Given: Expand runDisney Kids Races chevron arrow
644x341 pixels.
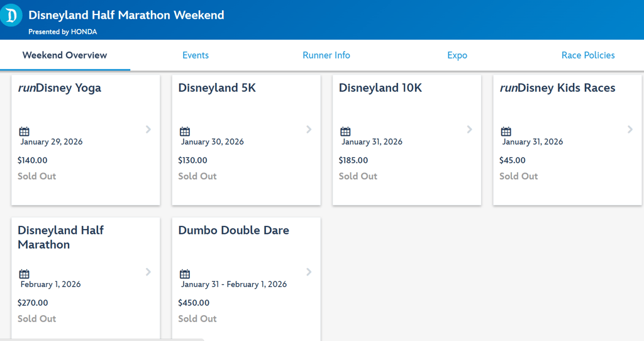Looking at the screenshot, I should [x=630, y=130].
